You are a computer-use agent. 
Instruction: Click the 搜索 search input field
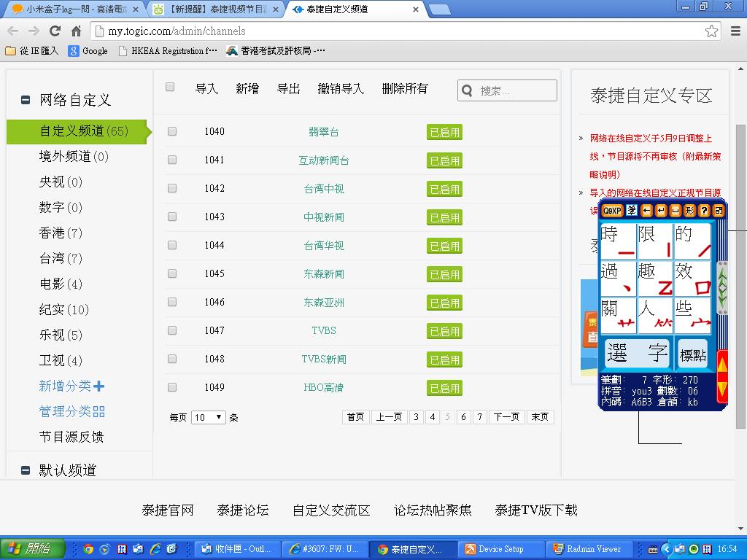click(507, 90)
